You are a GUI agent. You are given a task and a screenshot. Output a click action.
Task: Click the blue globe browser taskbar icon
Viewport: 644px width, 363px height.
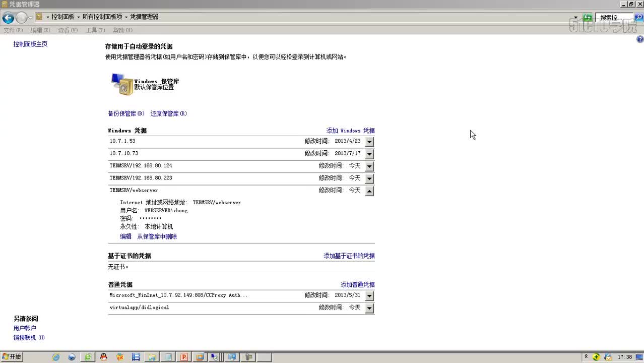[x=72, y=357]
